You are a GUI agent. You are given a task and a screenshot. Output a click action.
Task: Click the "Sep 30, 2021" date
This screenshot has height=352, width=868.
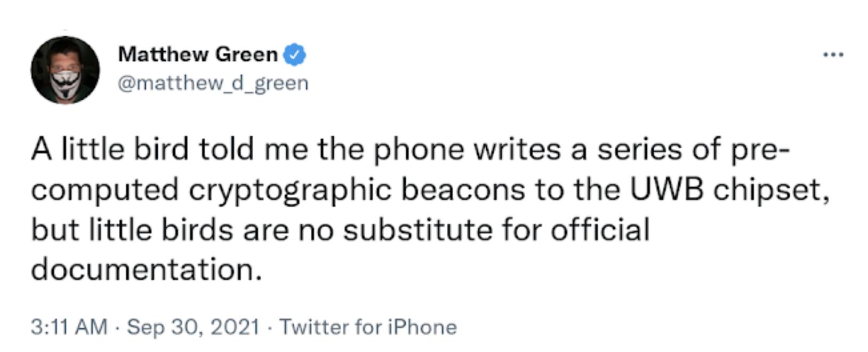193,327
